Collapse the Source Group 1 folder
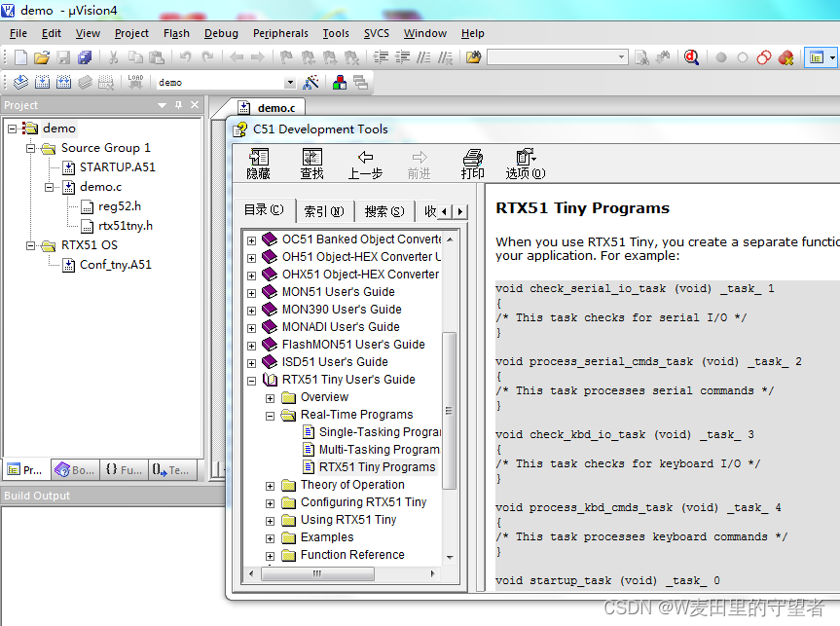Viewport: 840px width, 626px height. tap(30, 148)
